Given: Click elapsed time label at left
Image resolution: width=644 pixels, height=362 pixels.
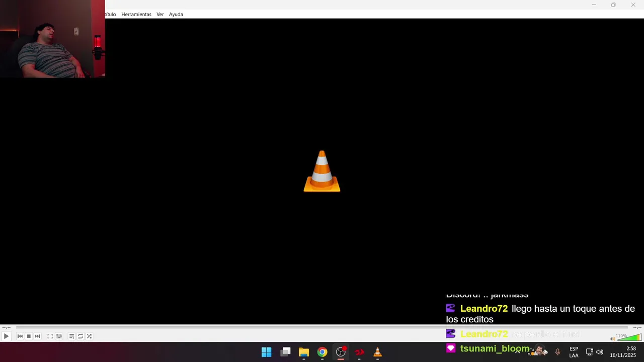Looking at the screenshot, I should (6, 327).
